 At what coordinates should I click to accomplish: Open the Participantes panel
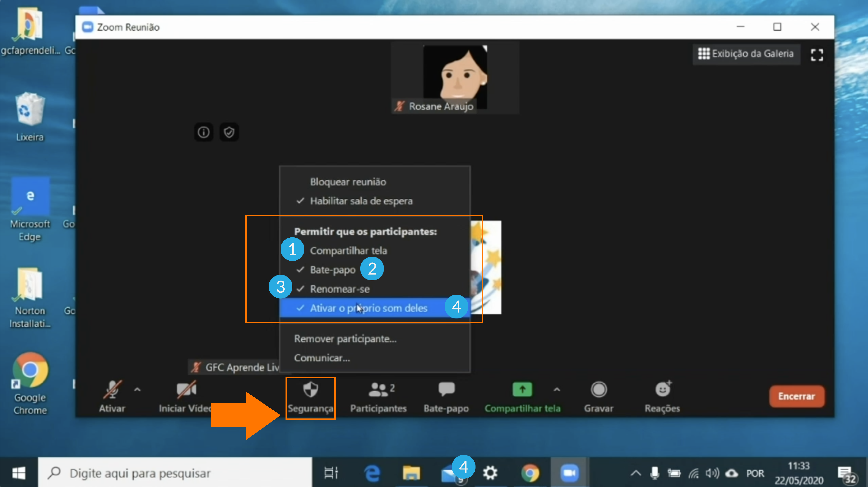(x=378, y=397)
